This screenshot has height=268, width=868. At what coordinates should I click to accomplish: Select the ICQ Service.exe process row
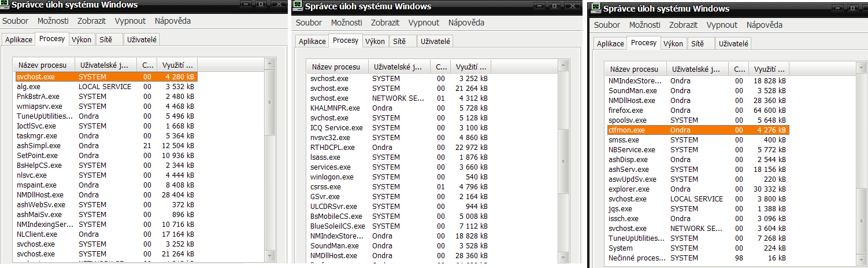click(x=400, y=127)
